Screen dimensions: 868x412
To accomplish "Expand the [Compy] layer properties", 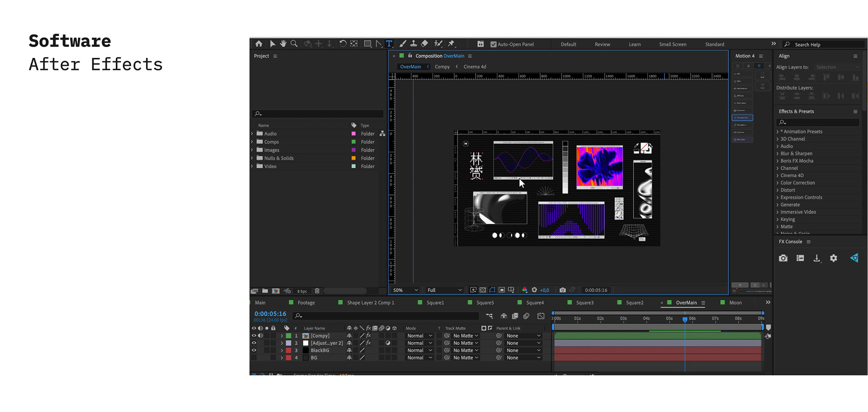I will 282,336.
